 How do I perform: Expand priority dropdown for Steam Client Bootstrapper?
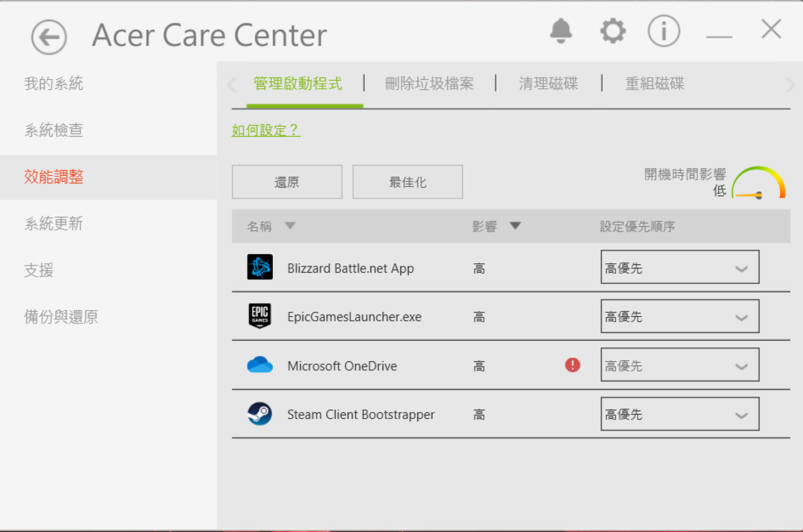(679, 414)
